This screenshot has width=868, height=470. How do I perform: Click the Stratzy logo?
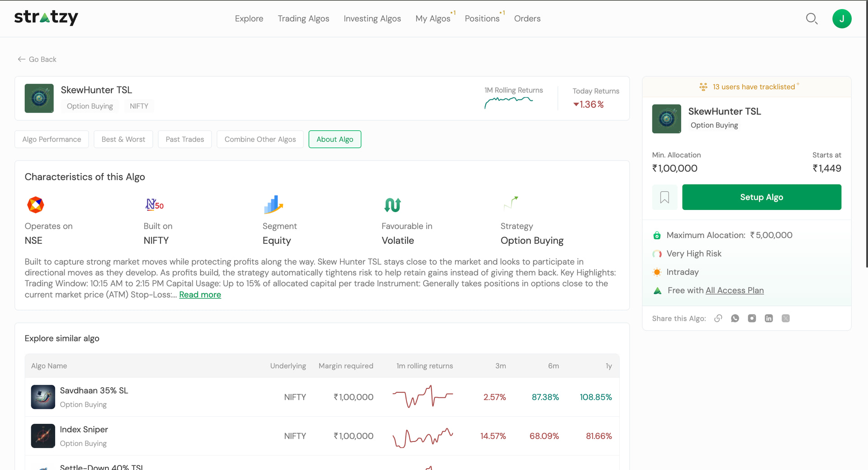pyautogui.click(x=46, y=18)
